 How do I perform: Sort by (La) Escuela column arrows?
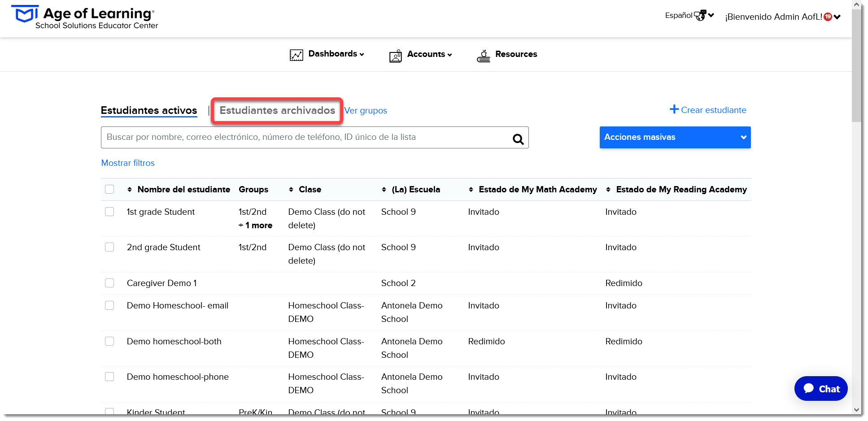pos(384,190)
